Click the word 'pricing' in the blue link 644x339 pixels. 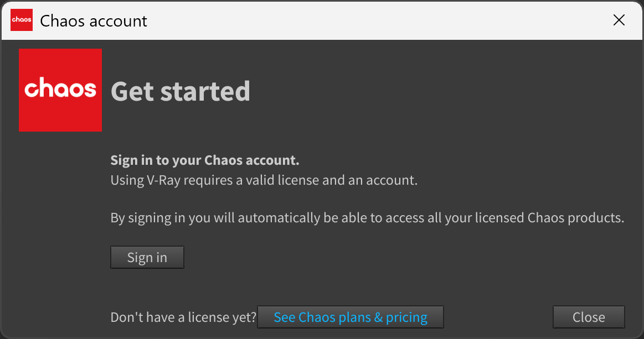pos(406,317)
